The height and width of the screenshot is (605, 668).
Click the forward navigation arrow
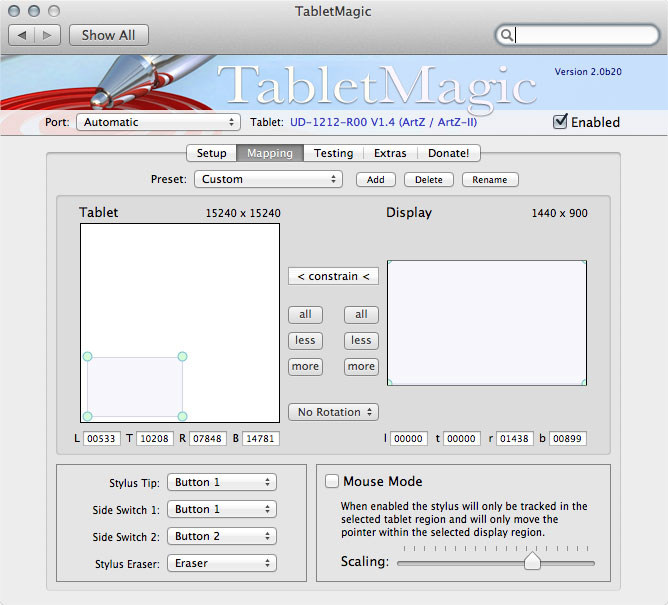pyautogui.click(x=47, y=35)
